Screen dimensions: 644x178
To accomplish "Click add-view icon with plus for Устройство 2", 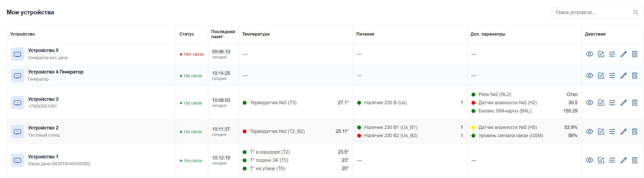I will point(601,132).
